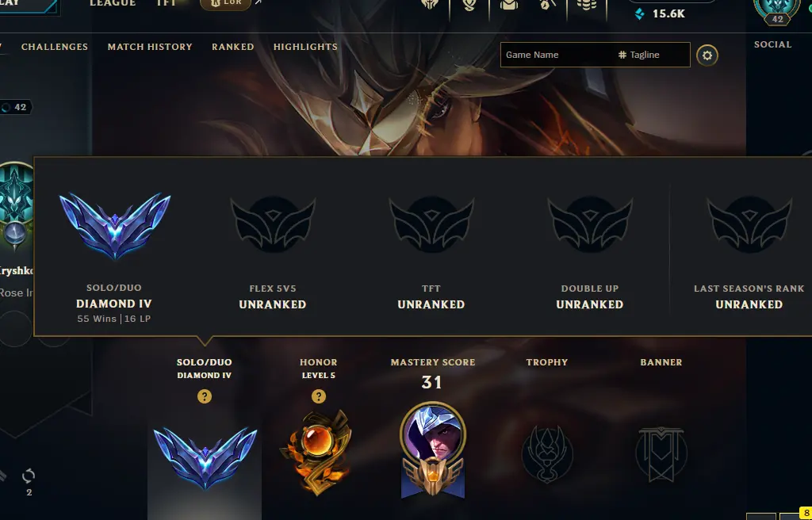Click question mark under Solo/Duo Diamond IV

pos(205,396)
